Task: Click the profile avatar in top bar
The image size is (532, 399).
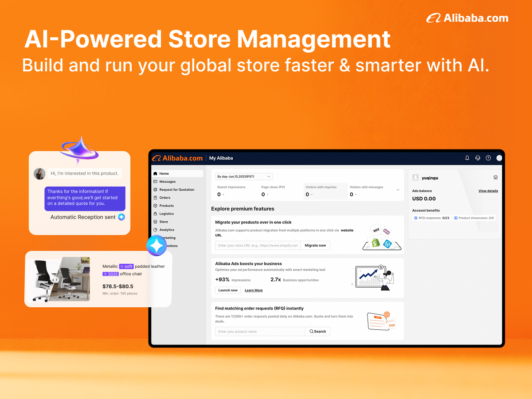Action: (499, 158)
